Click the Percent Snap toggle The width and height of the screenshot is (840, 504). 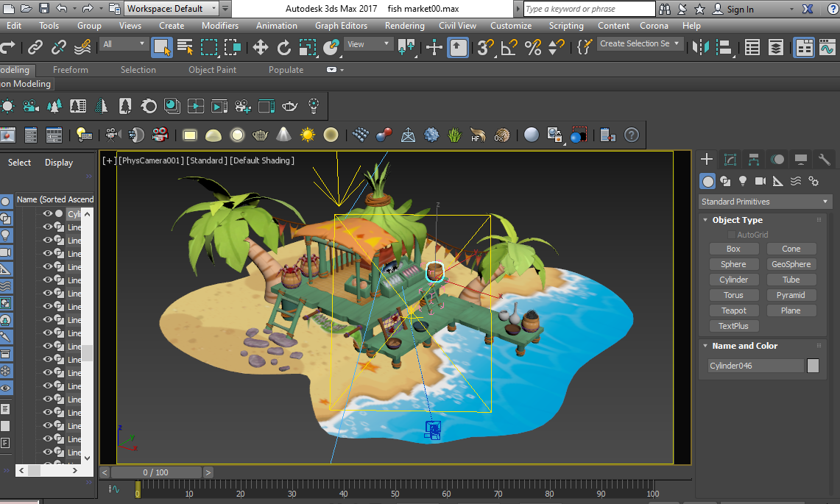533,48
